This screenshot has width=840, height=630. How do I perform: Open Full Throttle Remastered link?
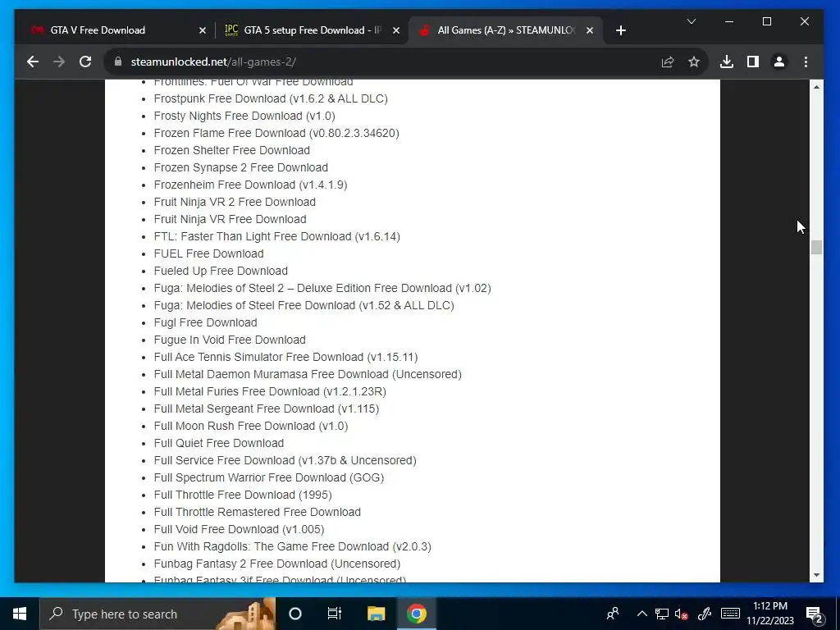(257, 512)
